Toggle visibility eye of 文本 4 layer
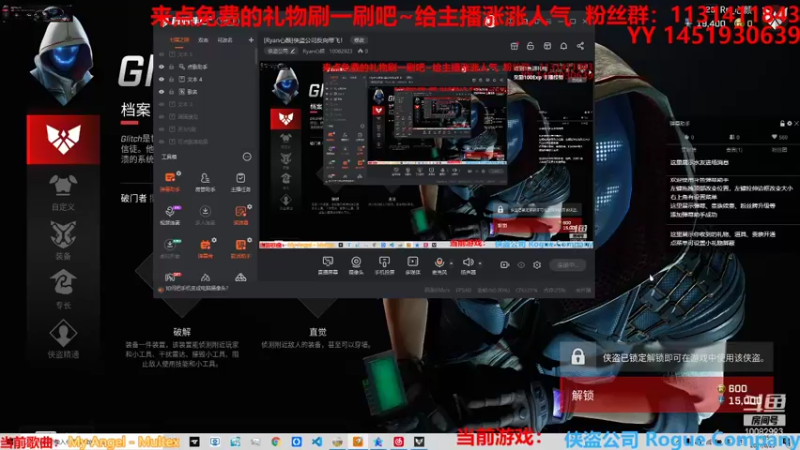The height and width of the screenshot is (450, 800). click(162, 80)
